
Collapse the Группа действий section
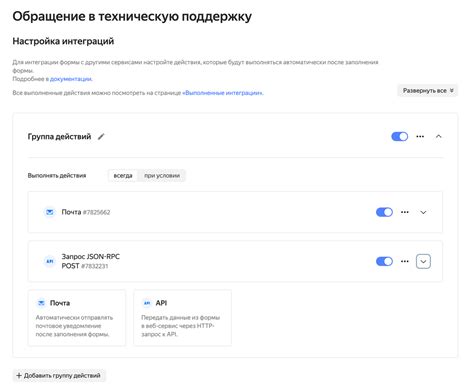[x=439, y=136]
